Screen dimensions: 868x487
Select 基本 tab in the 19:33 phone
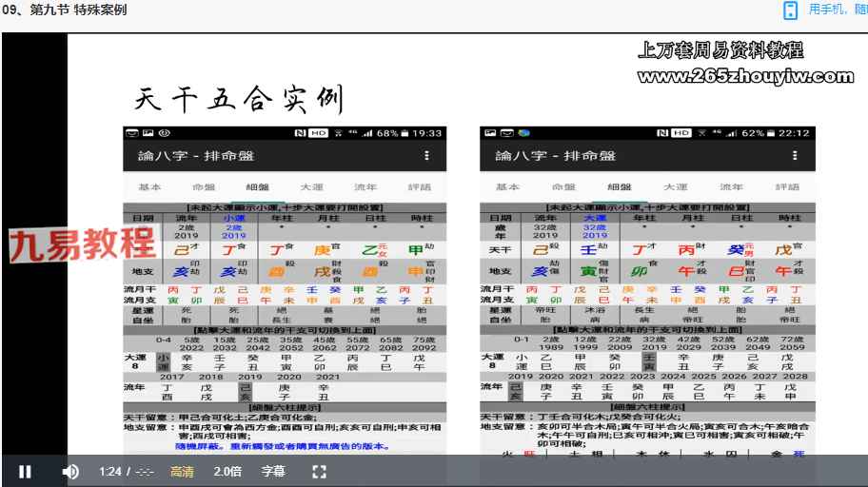[149, 187]
